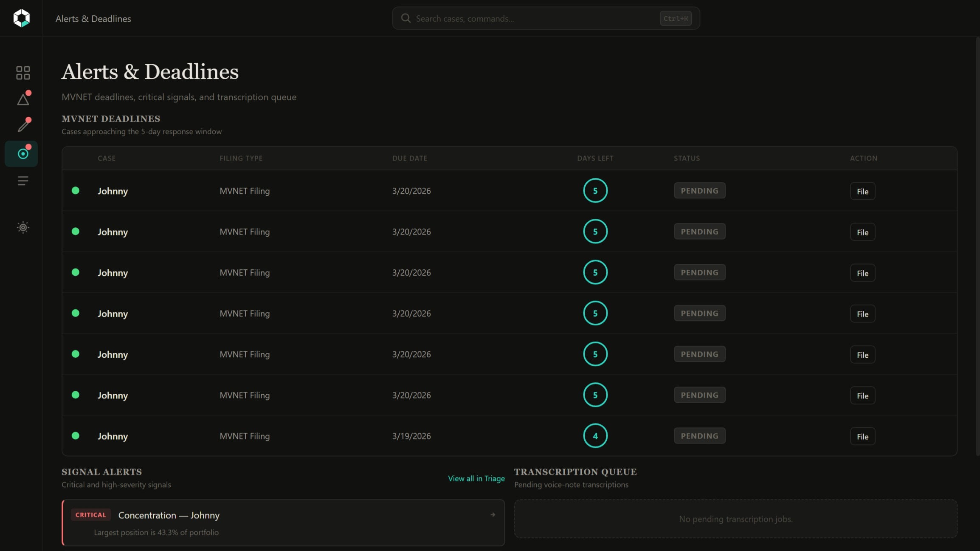980x551 pixels.
Task: Click File button for 3/19/2026 deadline
Action: coord(862,436)
